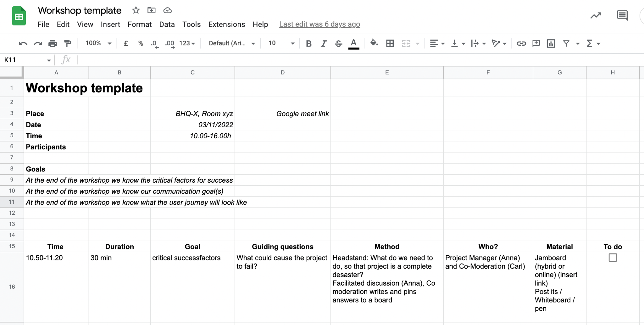644x325 pixels.
Task: Select cell 'Google meet link'
Action: click(283, 114)
